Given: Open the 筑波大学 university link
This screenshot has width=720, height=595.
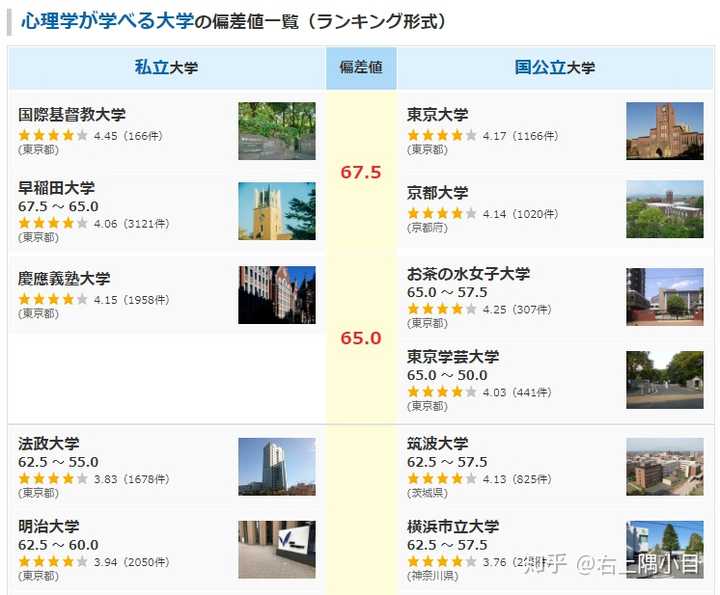Looking at the screenshot, I should 438,443.
